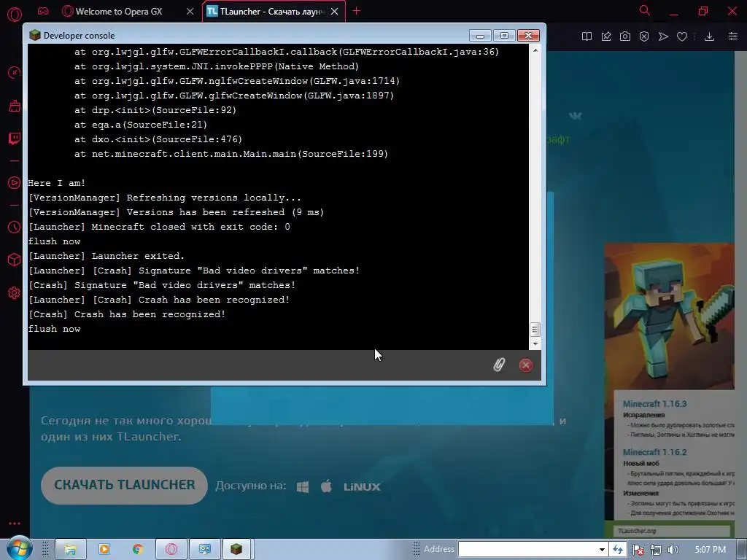Open the Windows Start menu
Screen dimensions: 747x560
click(x=18, y=548)
